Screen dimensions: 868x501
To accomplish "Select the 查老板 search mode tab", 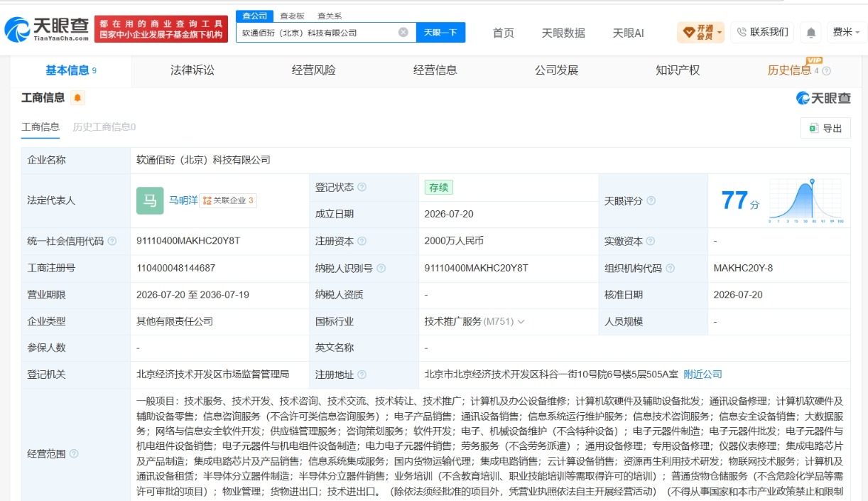I will [291, 16].
